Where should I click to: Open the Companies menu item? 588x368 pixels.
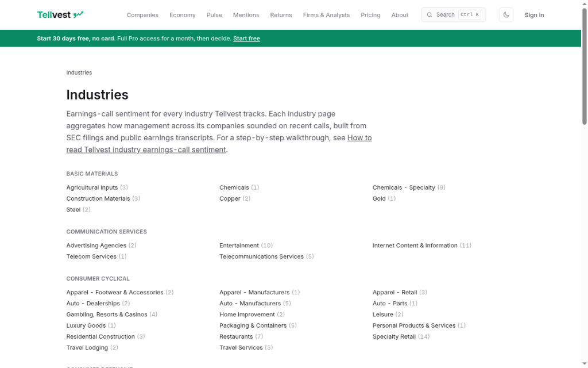(142, 15)
